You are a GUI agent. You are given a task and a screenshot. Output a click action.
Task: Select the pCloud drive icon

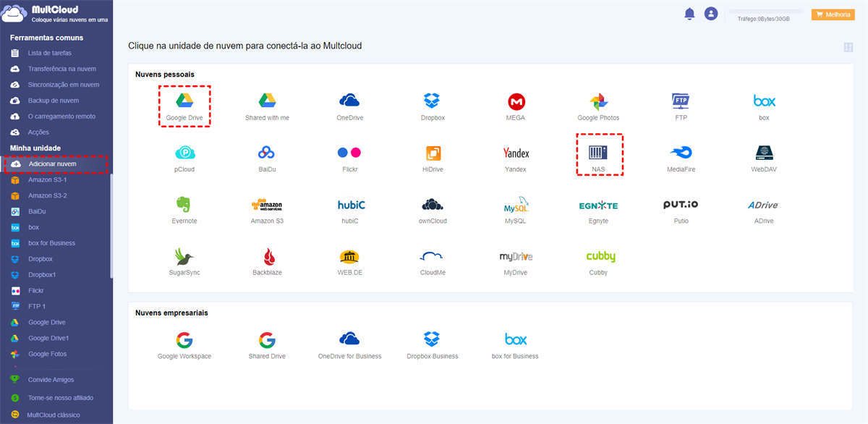pos(184,152)
